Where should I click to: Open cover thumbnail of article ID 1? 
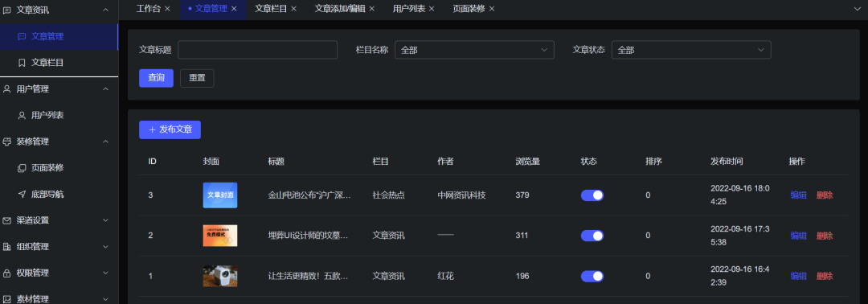pos(220,277)
